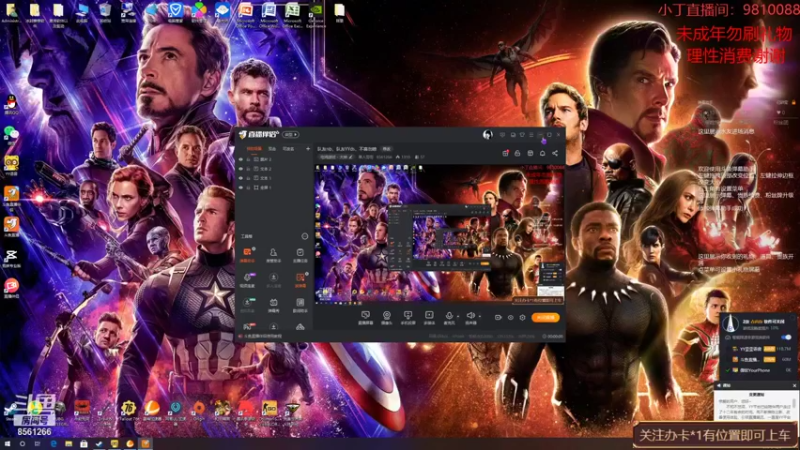Open speaker device dropdown arrow
This screenshot has height=450, width=800.
(x=480, y=316)
